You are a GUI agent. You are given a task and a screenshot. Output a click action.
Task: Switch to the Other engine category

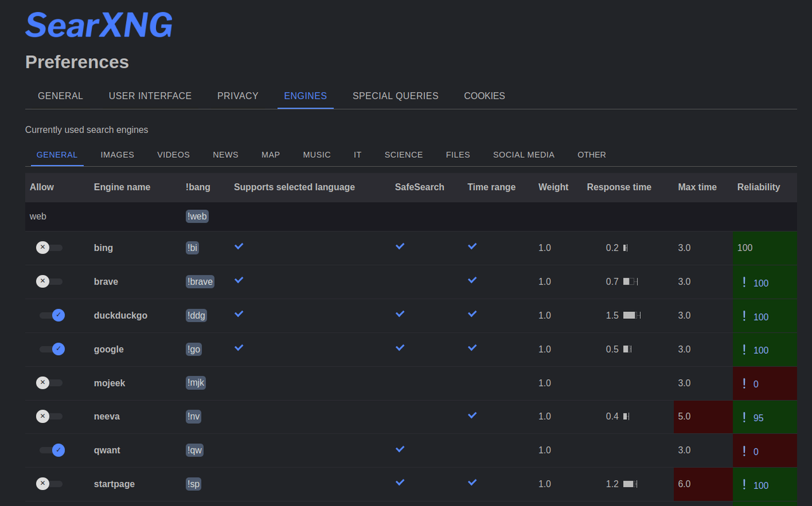click(x=592, y=155)
